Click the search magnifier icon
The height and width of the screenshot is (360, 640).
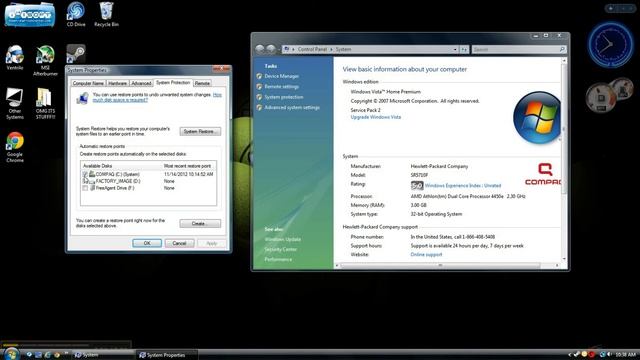[562, 49]
